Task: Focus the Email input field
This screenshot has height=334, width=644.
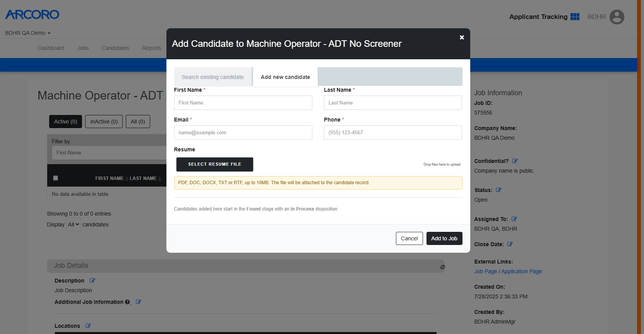Action: click(243, 132)
